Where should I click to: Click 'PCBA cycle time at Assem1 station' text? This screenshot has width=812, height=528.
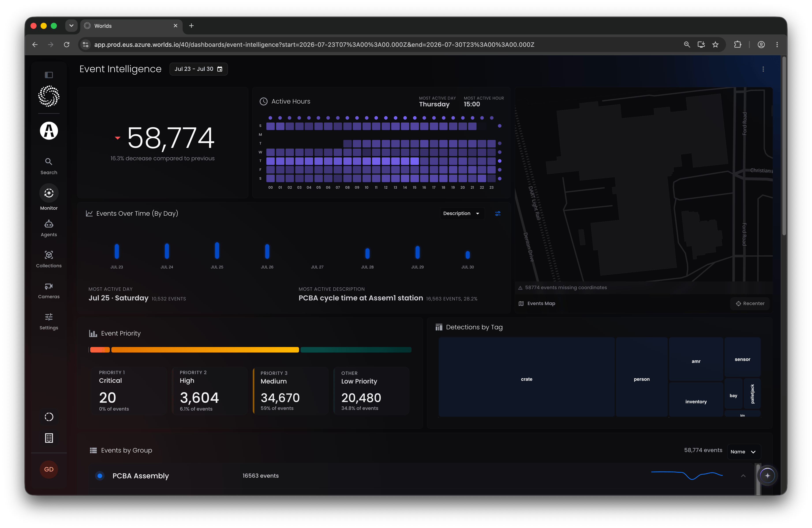point(361,298)
